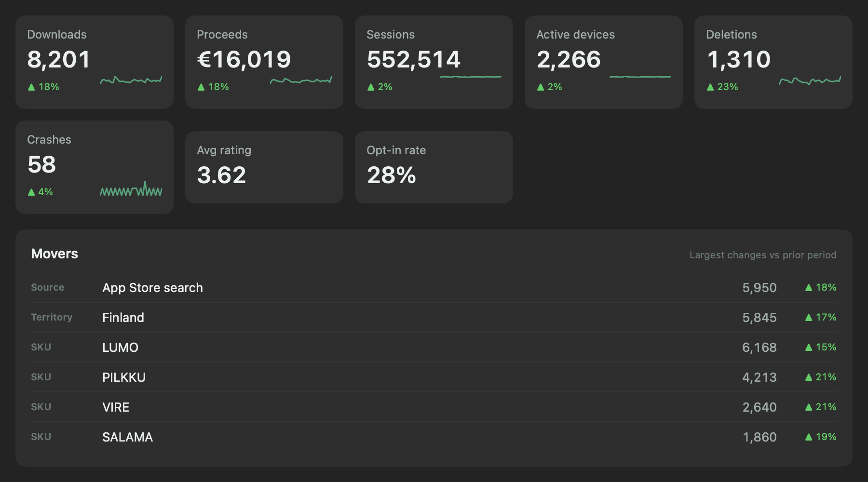This screenshot has height=482, width=868.
Task: Click the 17% change for Finland
Action: pyautogui.click(x=821, y=317)
